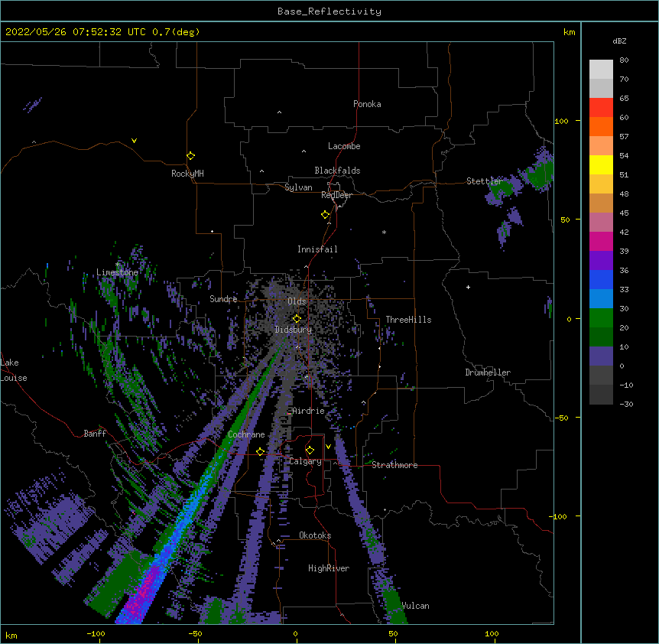Click the Vulcan town label
The image size is (659, 644).
pyautogui.click(x=415, y=606)
